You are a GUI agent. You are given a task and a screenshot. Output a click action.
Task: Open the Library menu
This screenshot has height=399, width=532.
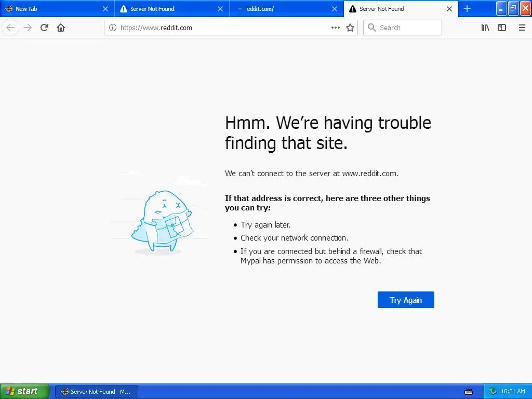point(485,28)
